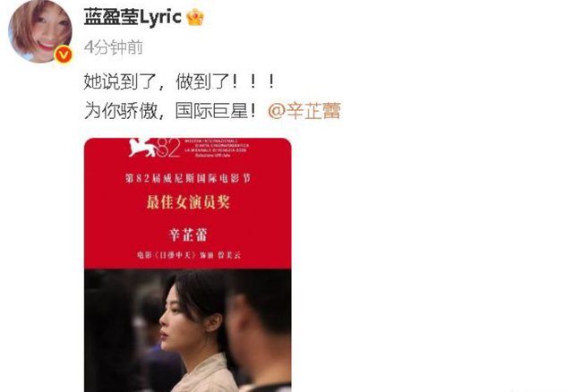Viewport: 573px width, 392px height.
Task: Open the poster's round profile avatar
Action: click(x=39, y=31)
